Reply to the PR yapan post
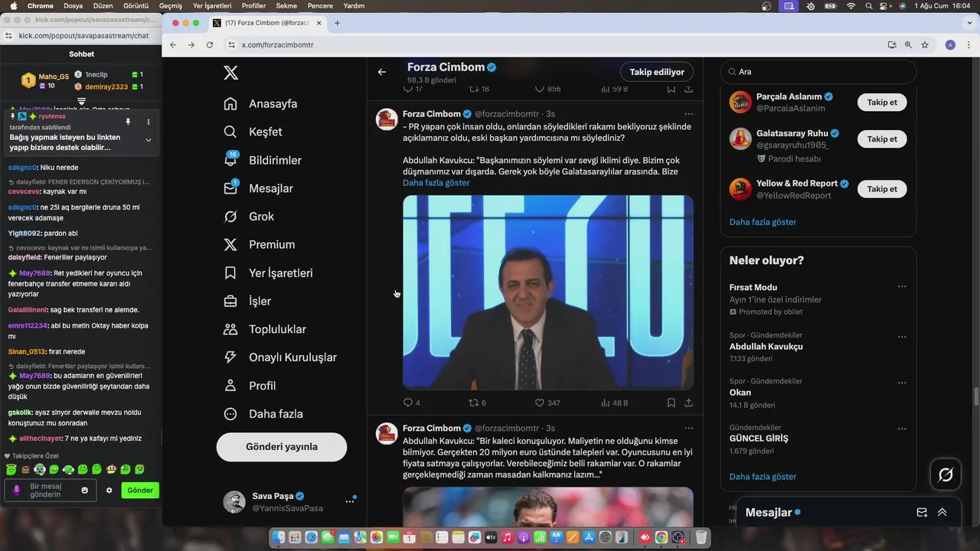The width and height of the screenshot is (980, 551). tap(408, 403)
